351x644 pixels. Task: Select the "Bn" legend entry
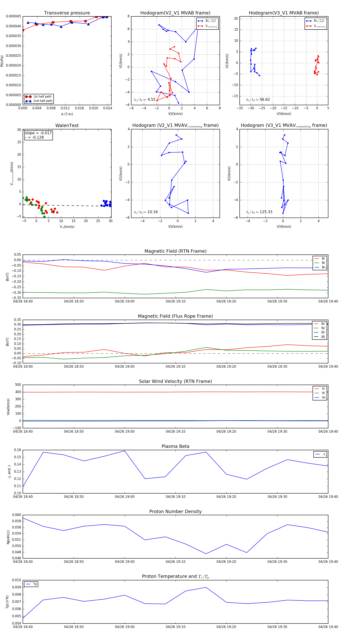[x=320, y=268]
